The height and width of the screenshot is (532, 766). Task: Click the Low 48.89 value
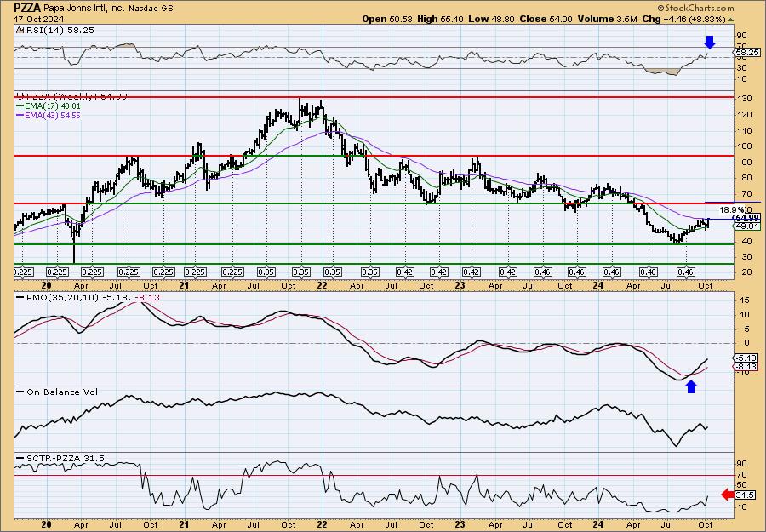[490, 19]
